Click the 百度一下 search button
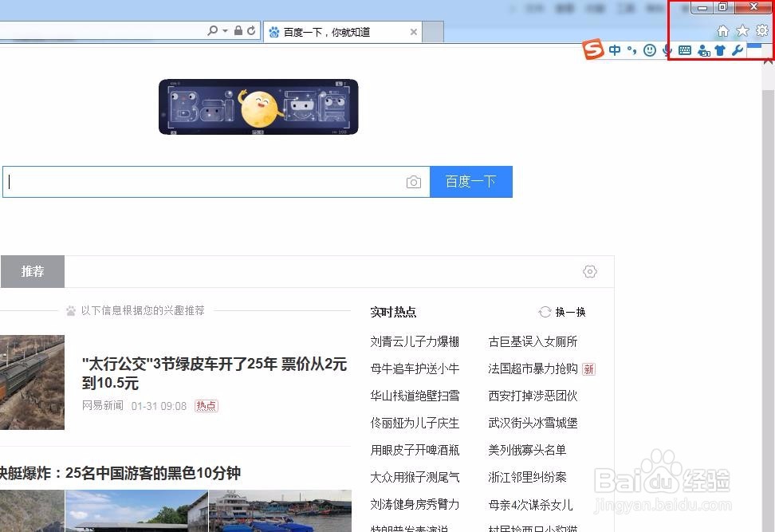The image size is (775, 532). pyautogui.click(x=471, y=182)
